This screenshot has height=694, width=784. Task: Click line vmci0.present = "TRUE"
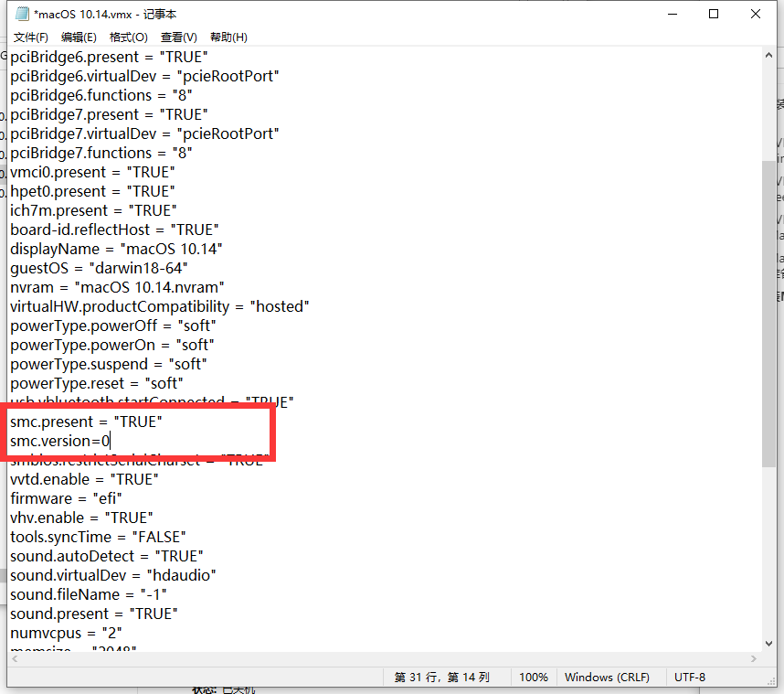point(92,172)
